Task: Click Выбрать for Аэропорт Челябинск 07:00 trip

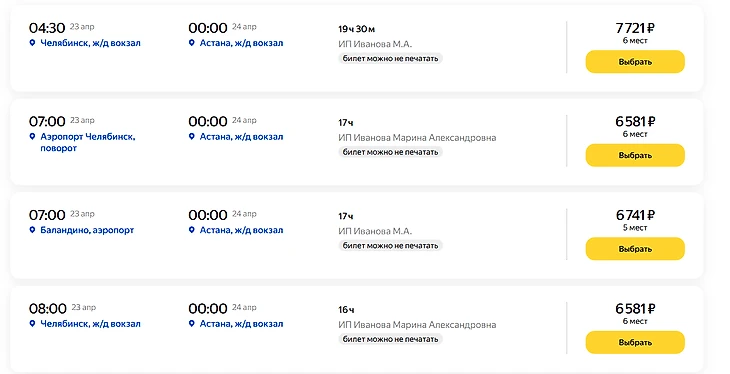Action: click(x=635, y=156)
